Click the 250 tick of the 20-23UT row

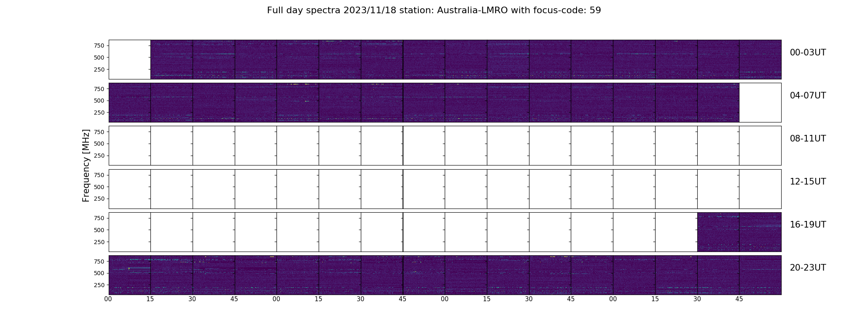point(99,285)
